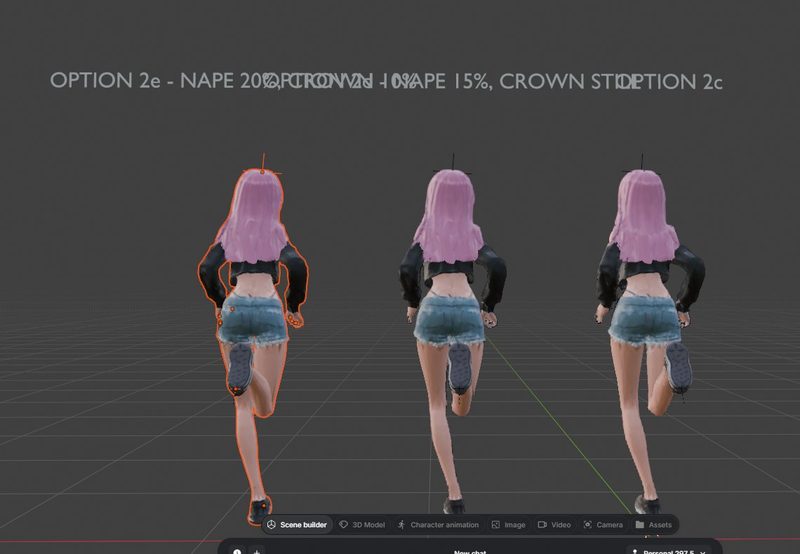
Task: Switch to the Scene builder tab
Action: (x=297, y=524)
